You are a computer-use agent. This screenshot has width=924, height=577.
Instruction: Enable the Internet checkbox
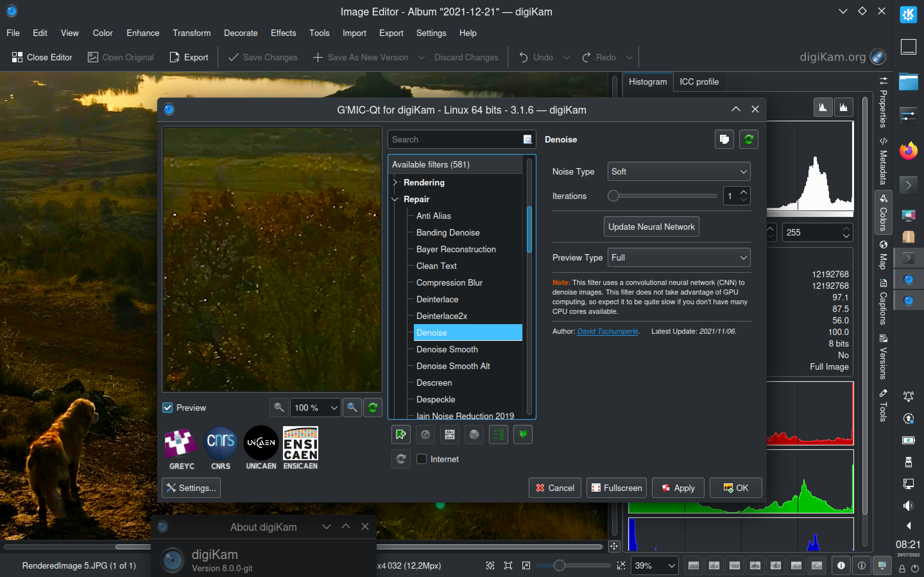point(421,459)
